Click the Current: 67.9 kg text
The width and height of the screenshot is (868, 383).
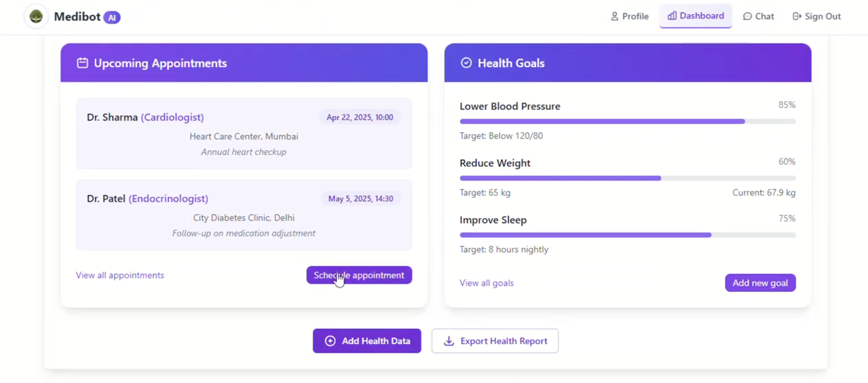764,193
